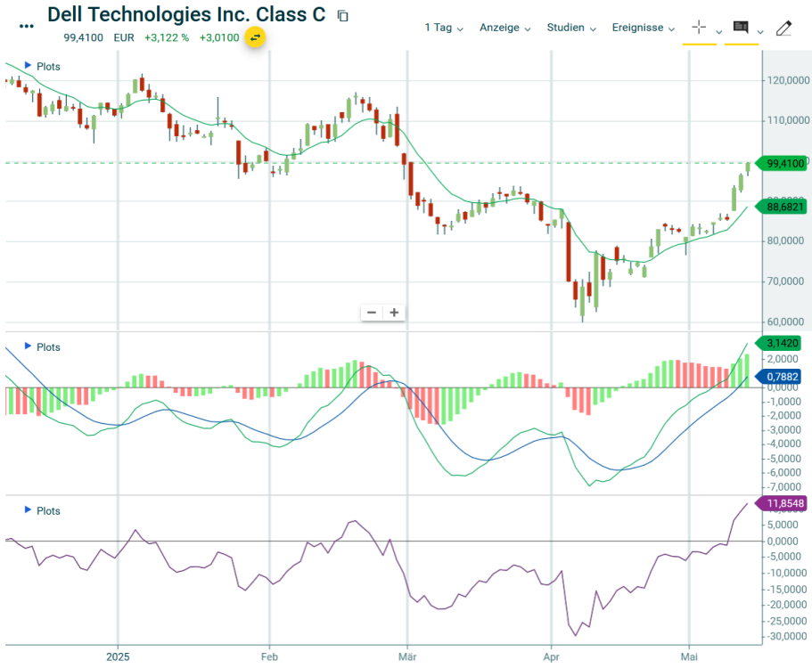
Task: Select the crosshair cursor tool
Action: coord(699,27)
